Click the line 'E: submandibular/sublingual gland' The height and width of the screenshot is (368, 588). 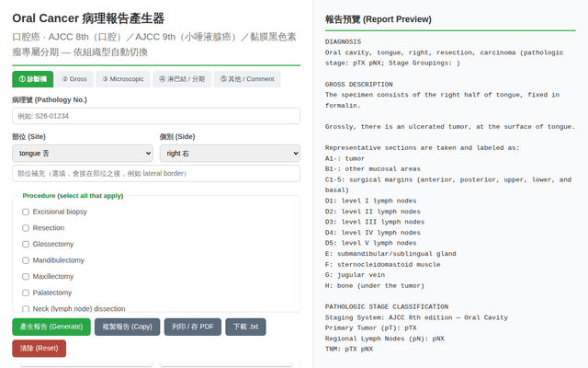[x=390, y=254]
